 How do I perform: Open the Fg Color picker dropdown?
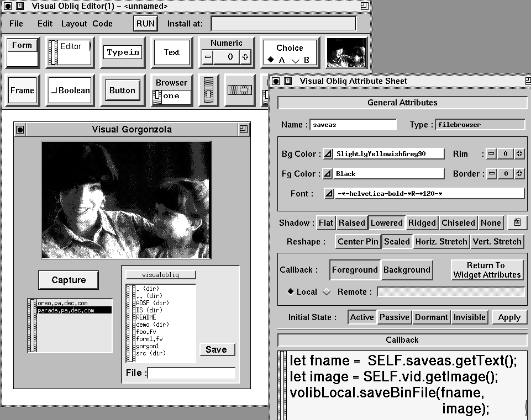(328, 174)
